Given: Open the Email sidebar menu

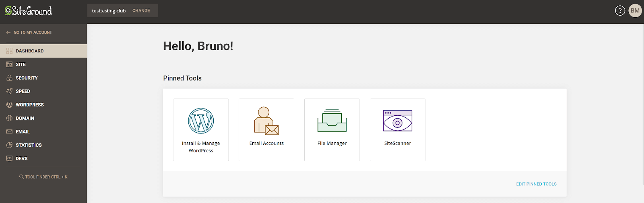Looking at the screenshot, I should click(x=23, y=132).
